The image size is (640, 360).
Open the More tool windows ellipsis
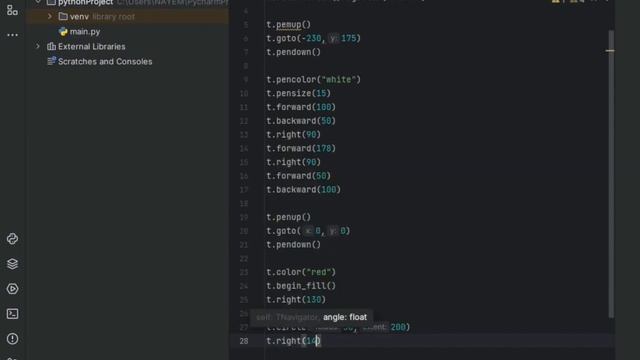click(x=12, y=35)
